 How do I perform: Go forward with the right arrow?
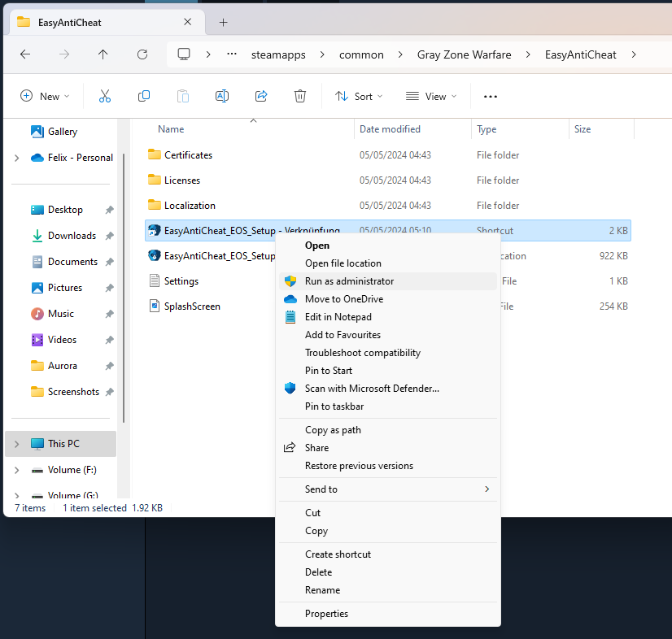tap(64, 54)
